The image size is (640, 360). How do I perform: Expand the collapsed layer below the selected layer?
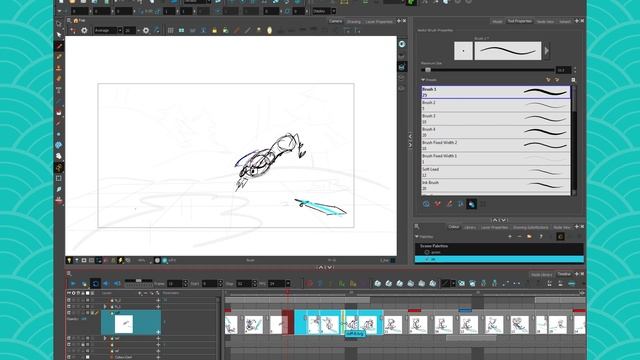pos(105,338)
